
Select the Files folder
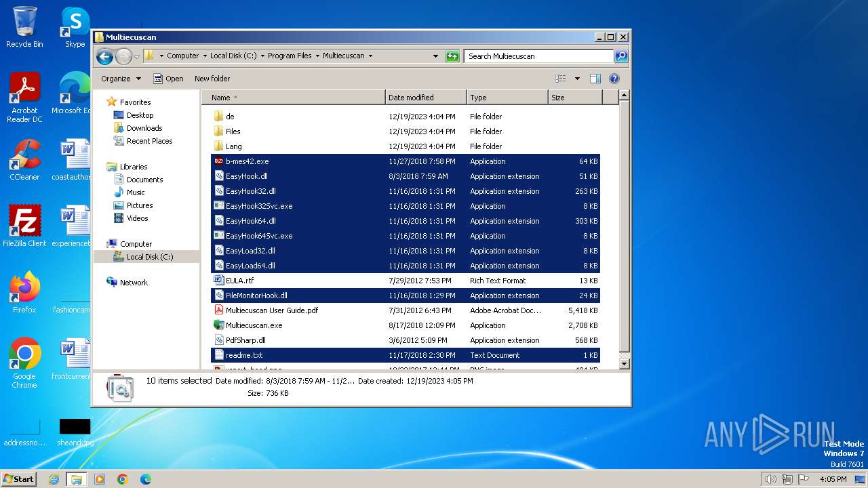tap(406, 131)
